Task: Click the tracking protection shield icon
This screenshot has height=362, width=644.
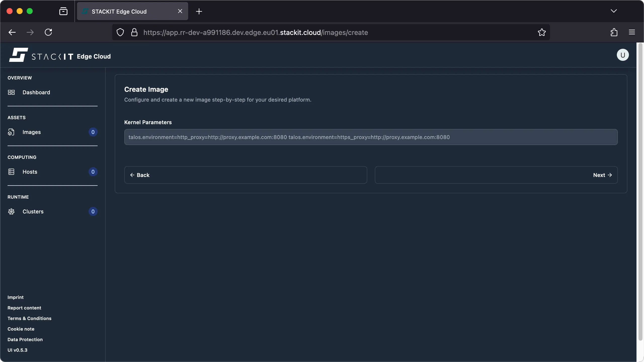Action: pos(120,32)
